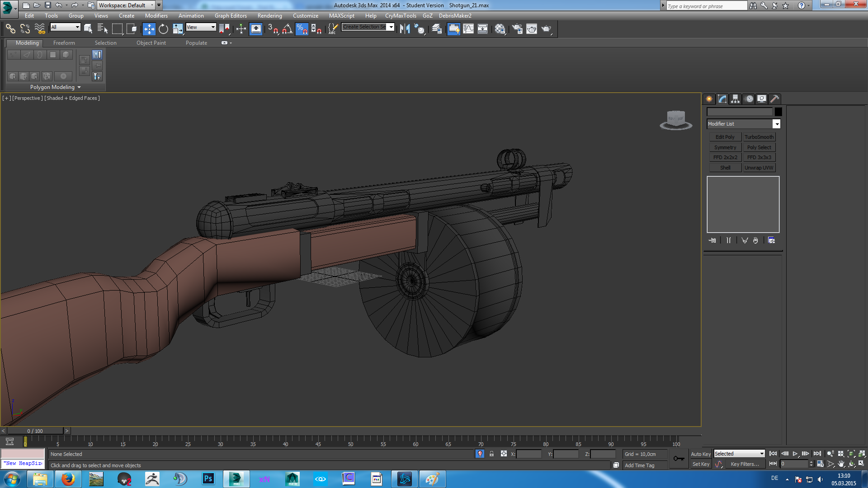Toggle the 3D Snaps button
Viewport: 868px width, 488px height.
point(273,29)
